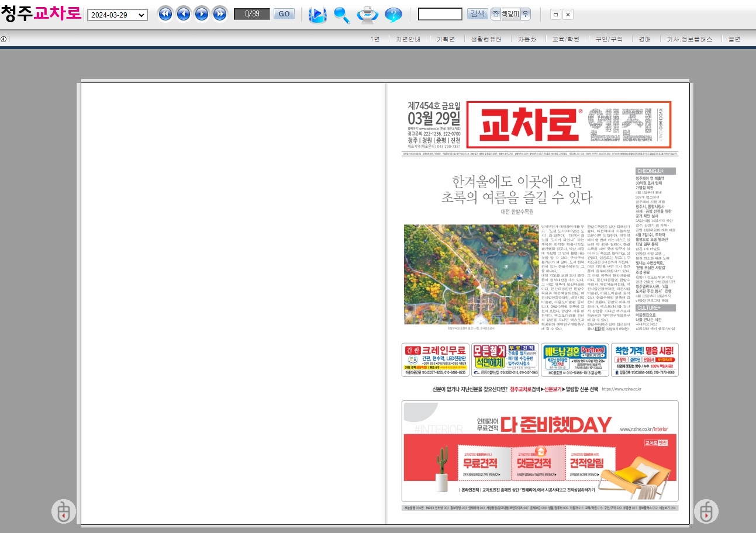Open the 생활컴퓨터 section tab
Image resolution: width=756 pixels, height=533 pixels.
[486, 39]
